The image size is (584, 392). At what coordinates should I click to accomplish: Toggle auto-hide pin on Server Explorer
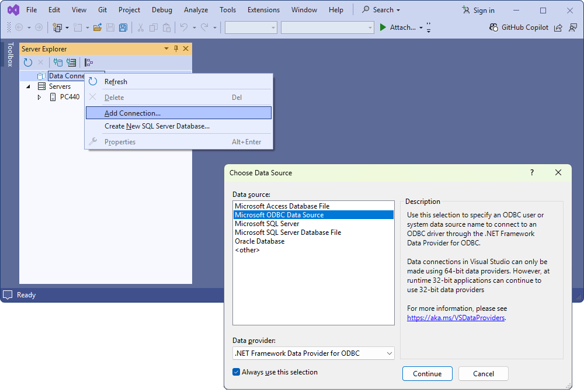[176, 49]
